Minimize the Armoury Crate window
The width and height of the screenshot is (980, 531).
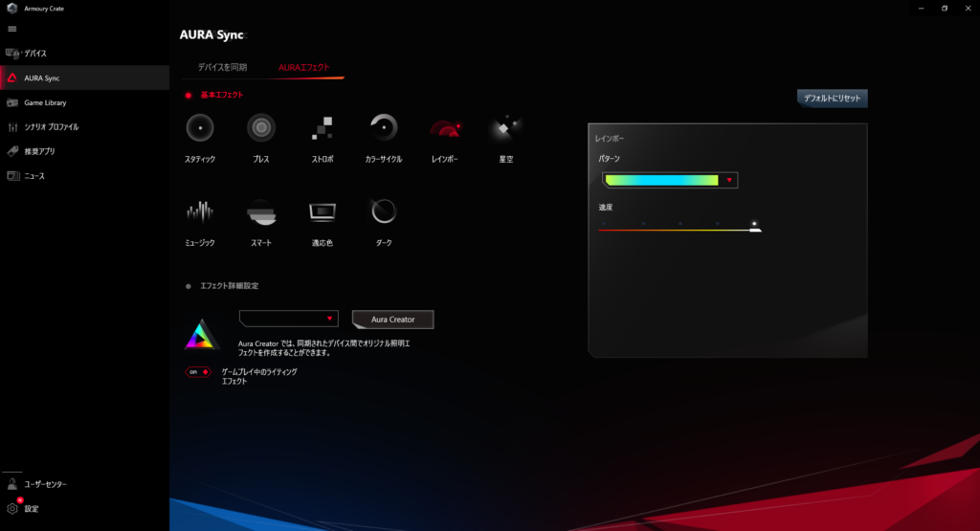(x=922, y=8)
